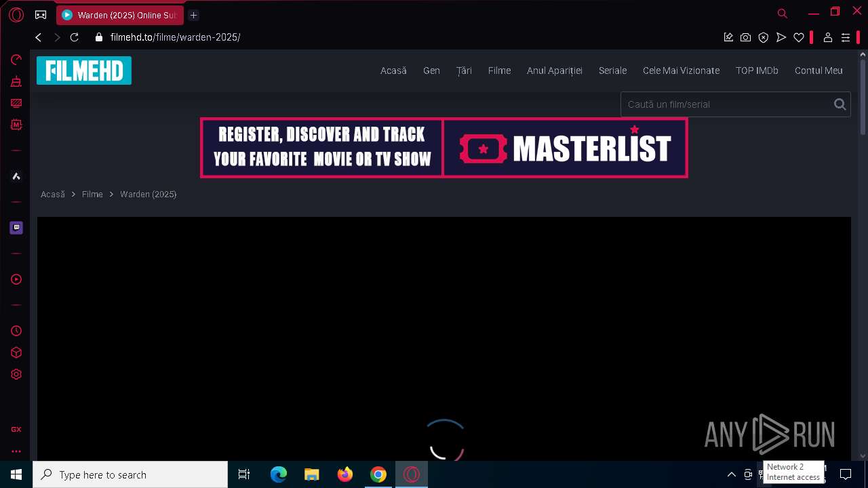Click the Windows taskbar search box
The image size is (868, 488).
click(x=130, y=474)
